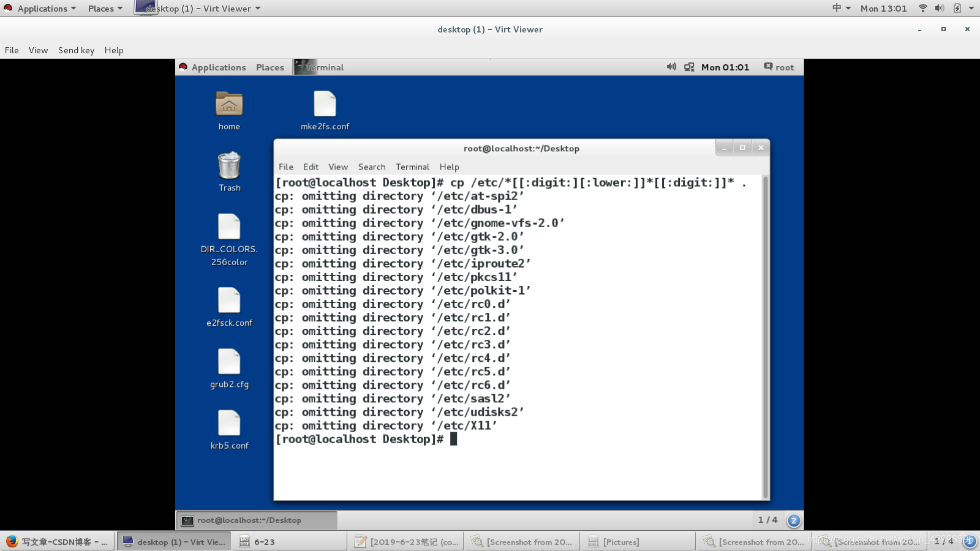Image resolution: width=980 pixels, height=551 pixels.
Task: Open the 中 input method dropdown
Action: click(x=839, y=8)
